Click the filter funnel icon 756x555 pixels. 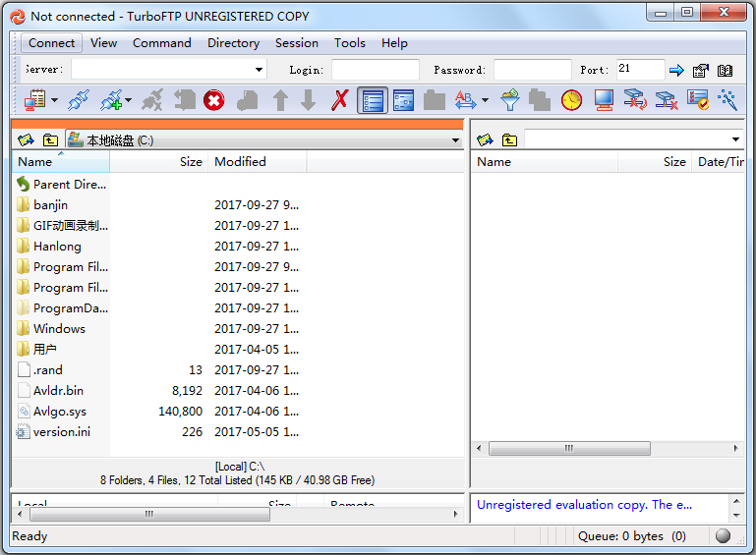point(509,100)
